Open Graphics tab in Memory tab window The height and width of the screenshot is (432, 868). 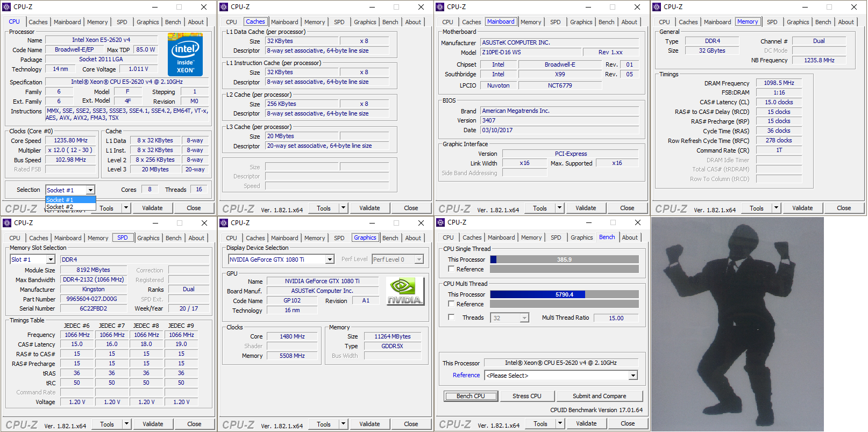(x=798, y=22)
